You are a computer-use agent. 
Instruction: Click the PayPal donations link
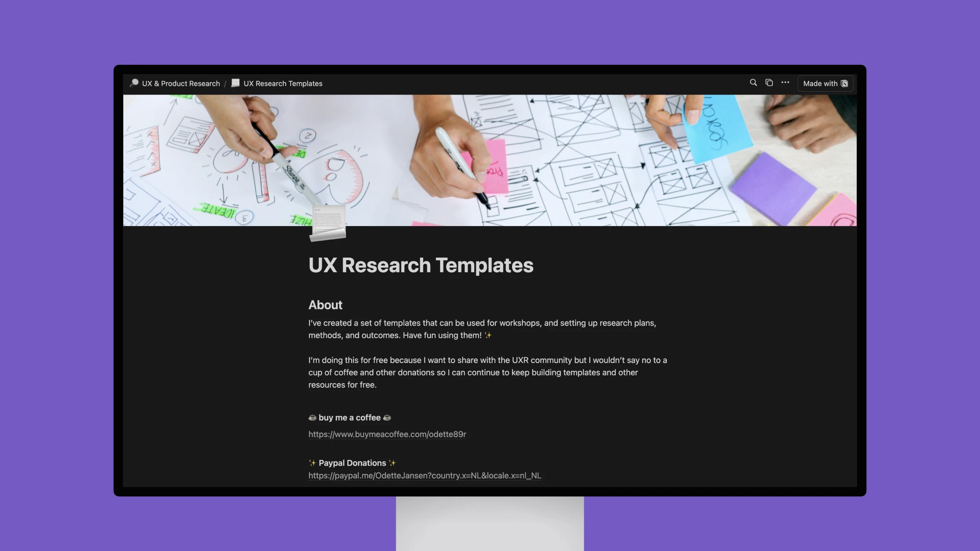click(x=425, y=475)
